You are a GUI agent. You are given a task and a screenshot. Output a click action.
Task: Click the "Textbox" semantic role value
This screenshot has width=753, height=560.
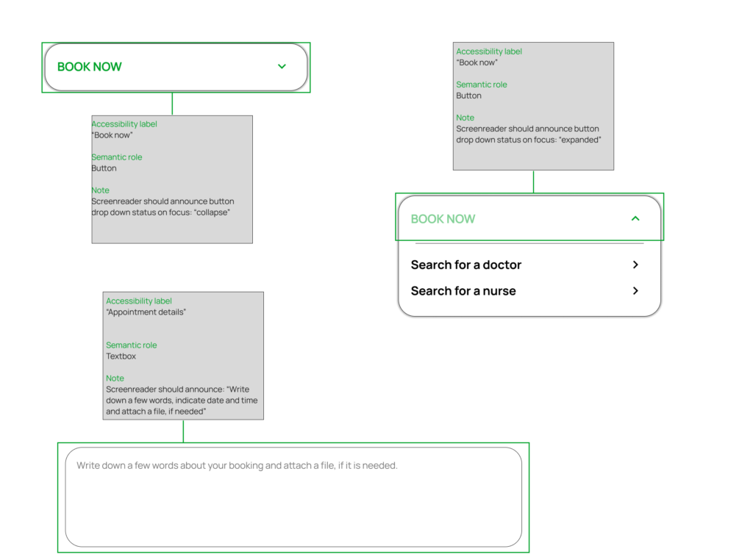[121, 356]
